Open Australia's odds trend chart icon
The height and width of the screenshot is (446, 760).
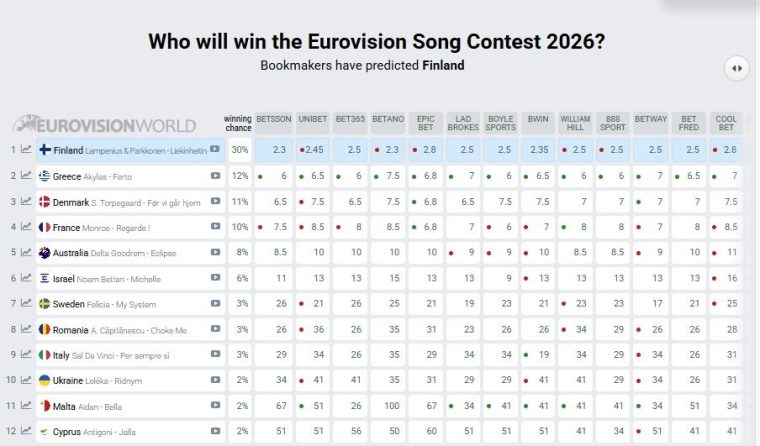pyautogui.click(x=27, y=253)
